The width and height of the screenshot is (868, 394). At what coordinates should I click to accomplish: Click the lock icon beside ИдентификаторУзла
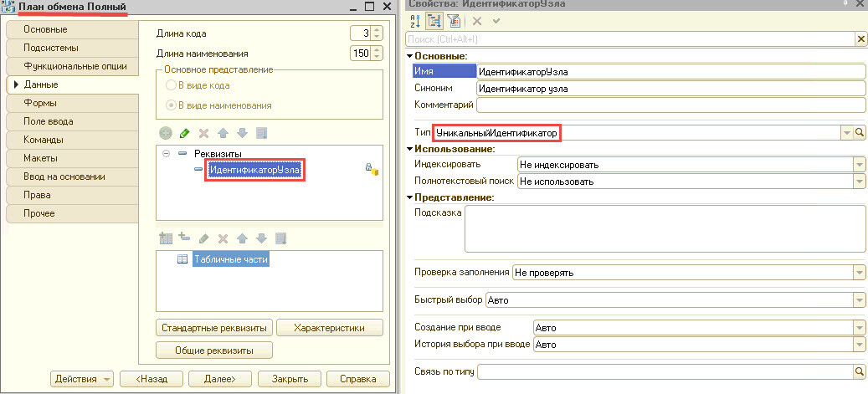click(372, 169)
